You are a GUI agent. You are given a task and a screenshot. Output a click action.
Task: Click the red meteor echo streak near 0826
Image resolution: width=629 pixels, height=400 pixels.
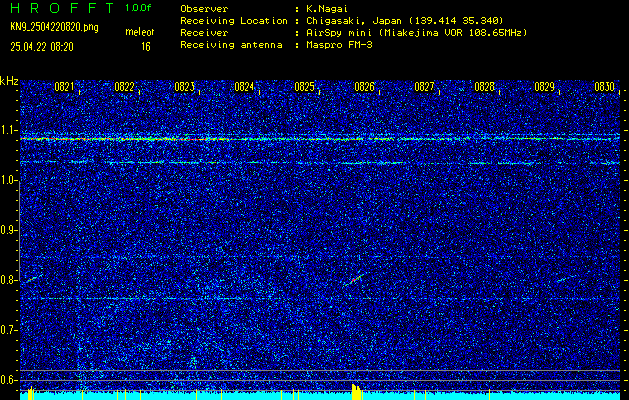pos(354,280)
